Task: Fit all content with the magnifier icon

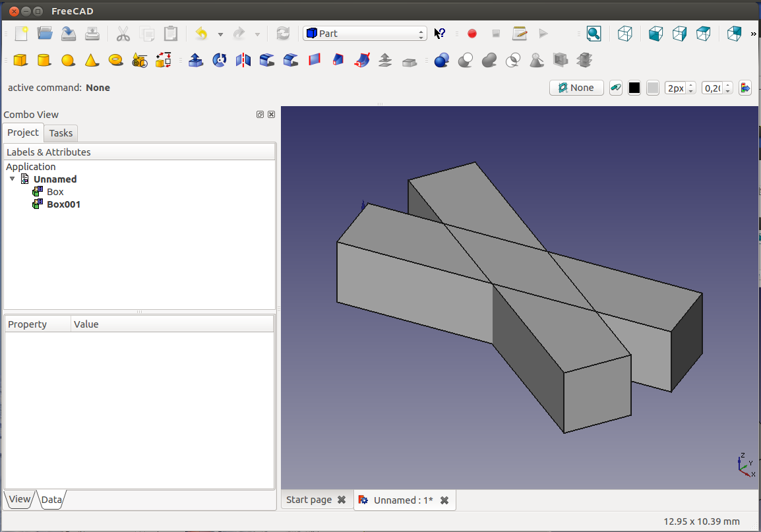Action: tap(594, 34)
